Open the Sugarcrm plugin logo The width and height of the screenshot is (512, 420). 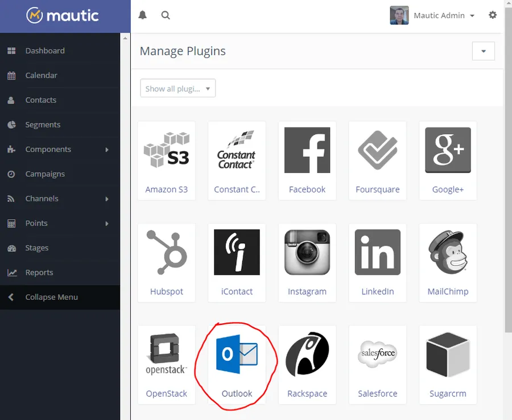click(x=448, y=354)
